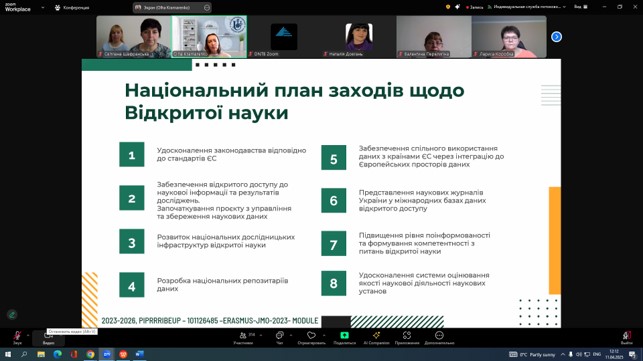Screen dimensions: 643x361
Task: Click slide title 'Національний план заходів щодо'
Action: (294, 90)
